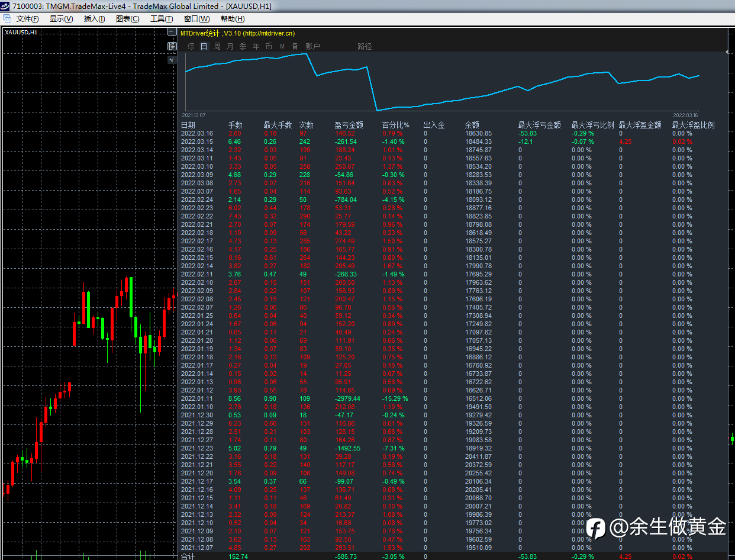The image size is (735, 560).
Task: Select the 2021.12.30 date row
Action: [196, 415]
